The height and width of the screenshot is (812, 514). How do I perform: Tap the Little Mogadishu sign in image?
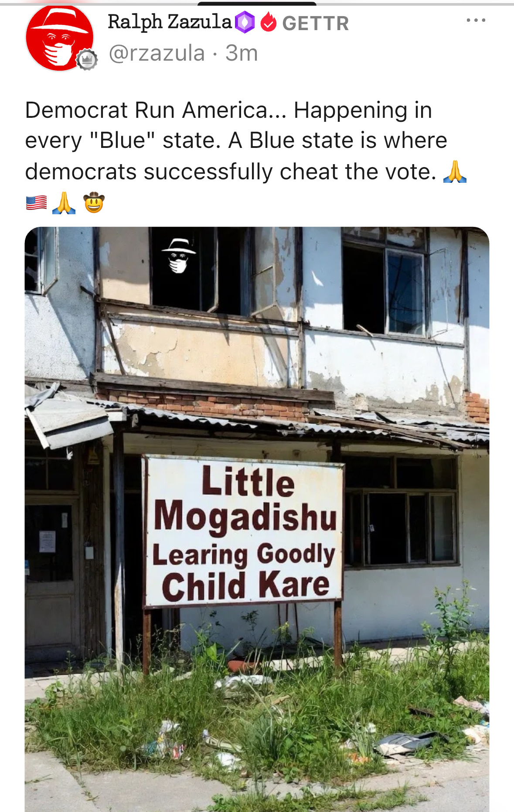(x=243, y=531)
